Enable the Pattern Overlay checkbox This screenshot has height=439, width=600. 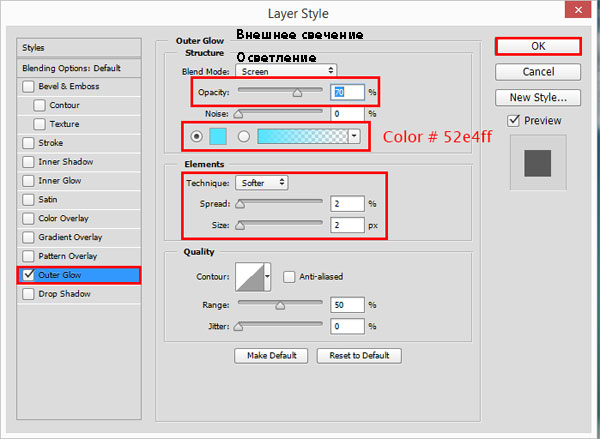click(28, 256)
